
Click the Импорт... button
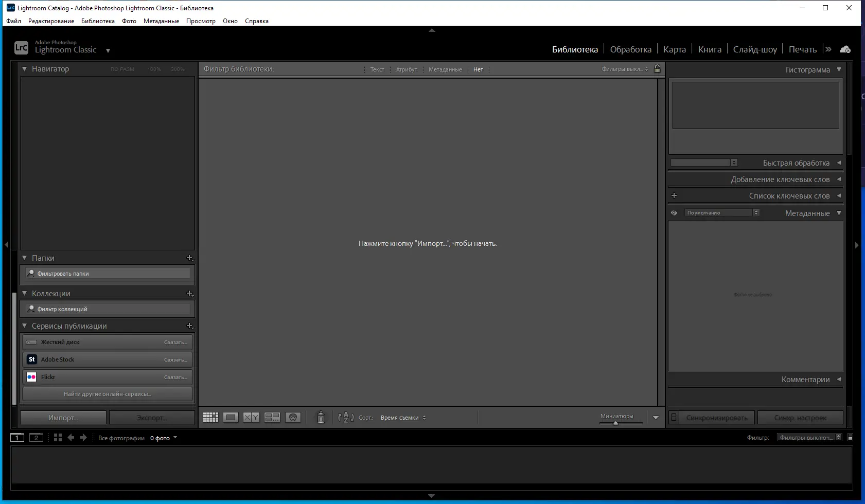pyautogui.click(x=63, y=418)
